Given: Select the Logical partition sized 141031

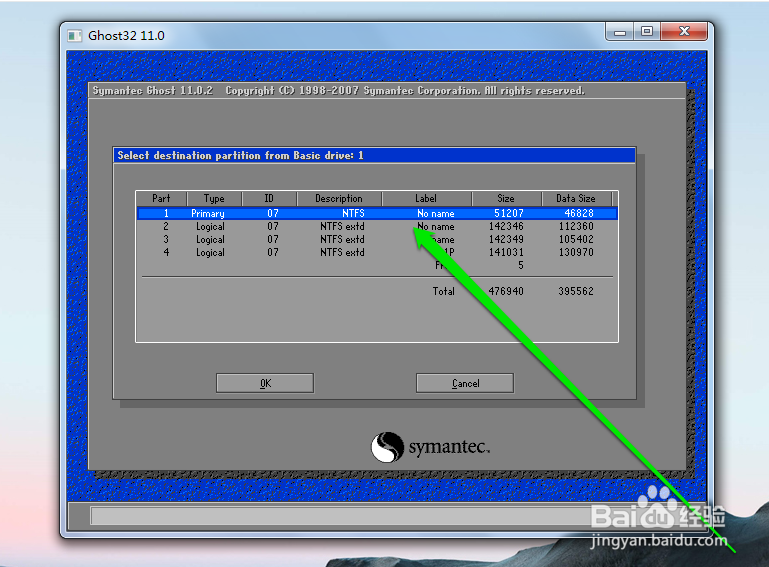Looking at the screenshot, I should click(x=377, y=252).
